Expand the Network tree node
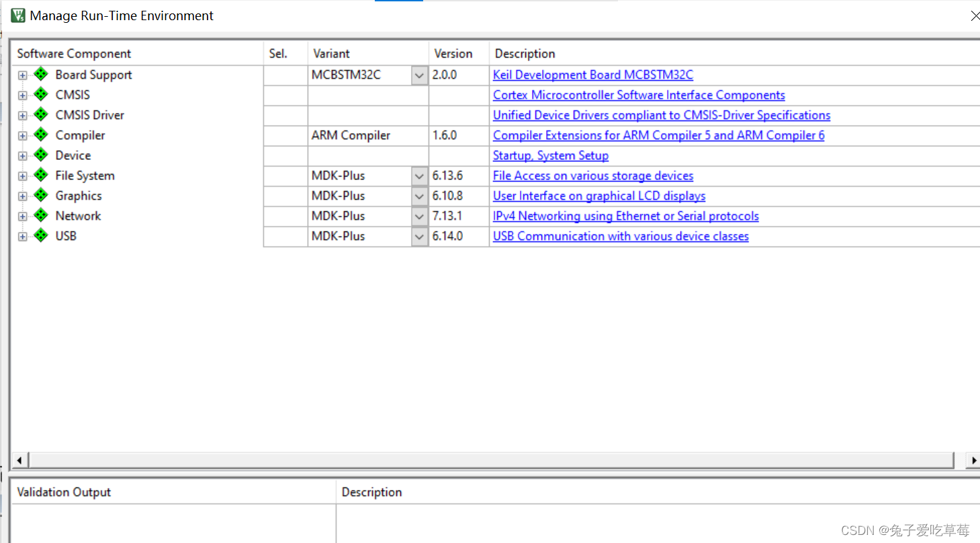 23,216
